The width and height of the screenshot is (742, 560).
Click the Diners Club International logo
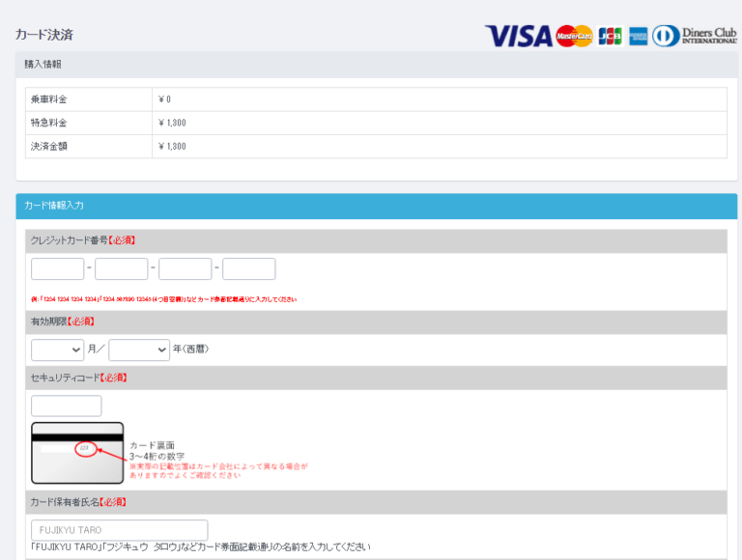(x=695, y=37)
